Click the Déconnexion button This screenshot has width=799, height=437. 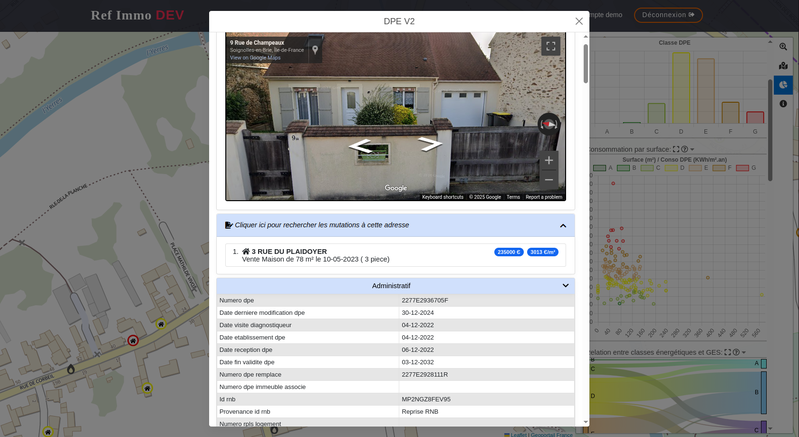tap(668, 15)
